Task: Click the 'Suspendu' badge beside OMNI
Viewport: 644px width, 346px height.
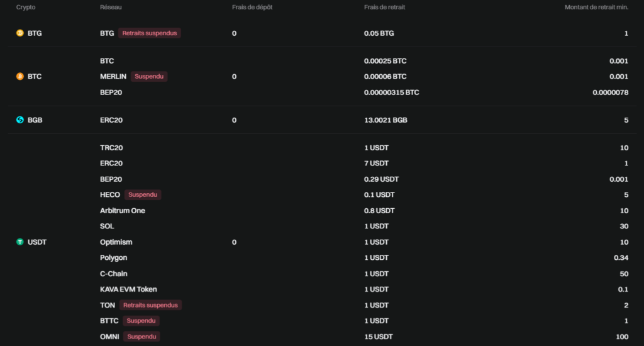Action: pyautogui.click(x=142, y=337)
